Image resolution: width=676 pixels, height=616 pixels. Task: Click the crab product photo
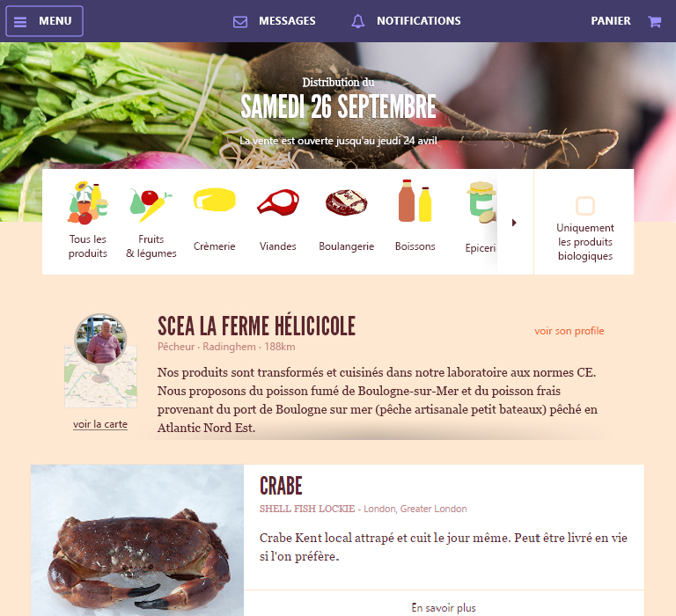coord(137,540)
